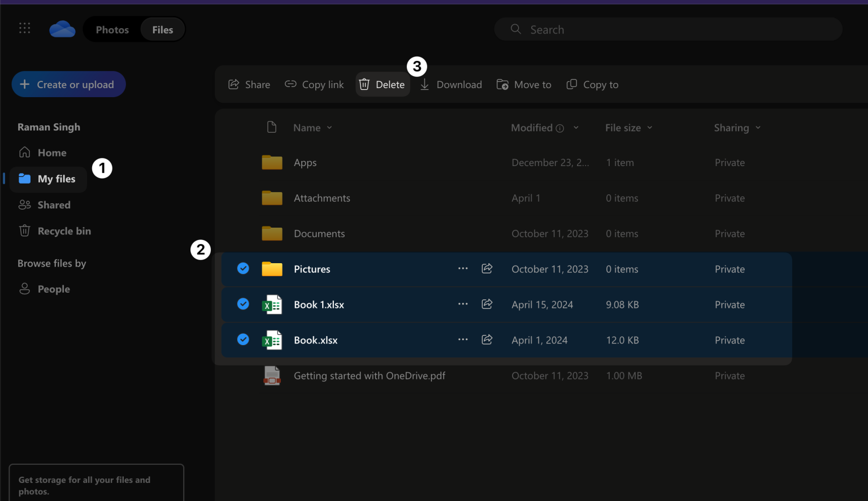Open the Modified column sort dropdown
868x501 pixels.
[x=576, y=128]
